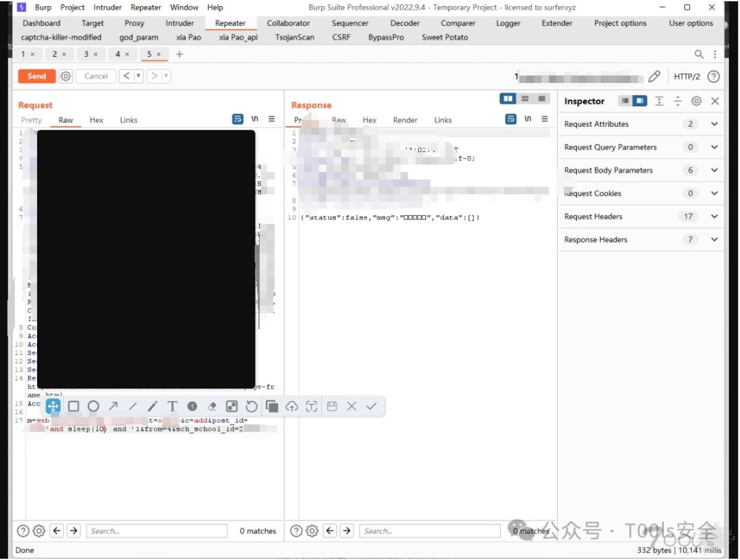
Task: Open the Intruder tool tab
Action: [x=180, y=23]
